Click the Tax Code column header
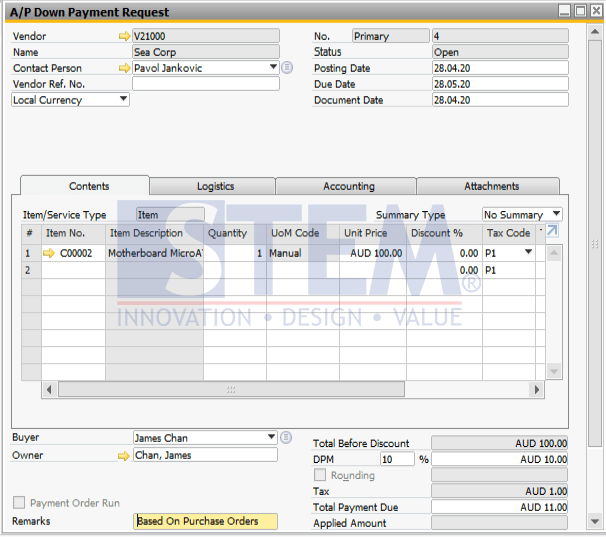 coord(509,234)
